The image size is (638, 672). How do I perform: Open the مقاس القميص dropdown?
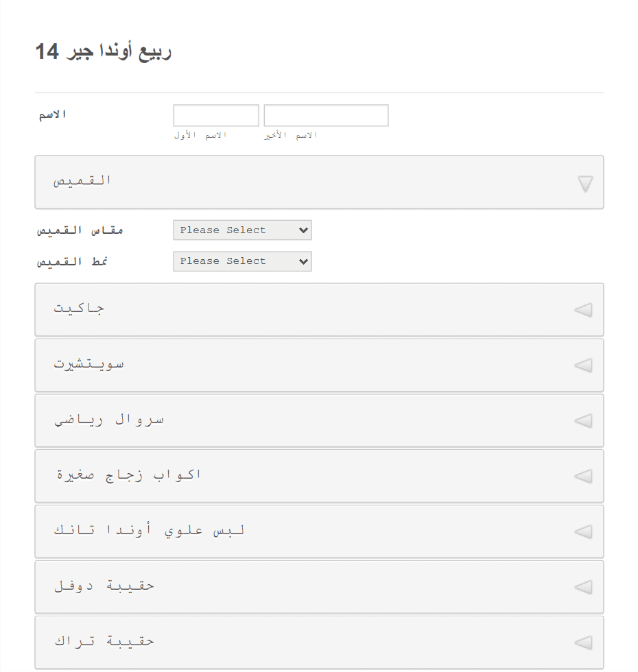tap(242, 230)
